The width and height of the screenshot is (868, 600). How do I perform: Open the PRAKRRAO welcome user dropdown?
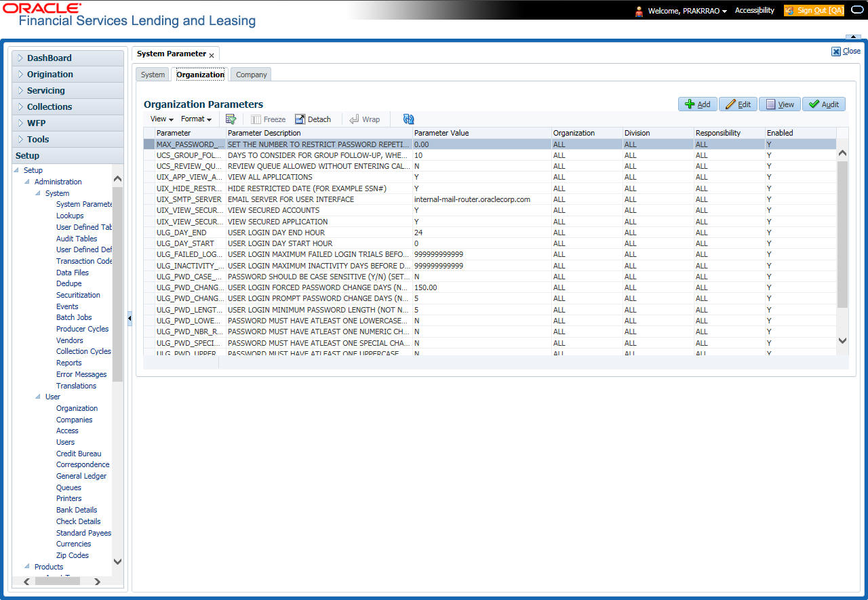[x=688, y=11]
